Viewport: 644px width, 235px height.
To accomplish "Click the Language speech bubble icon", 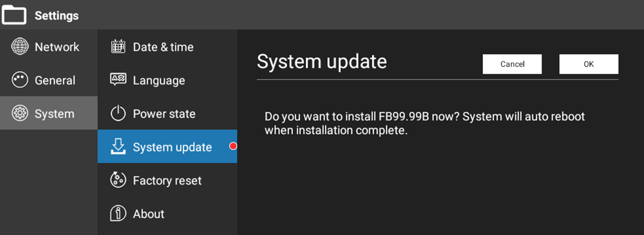I will click(118, 80).
